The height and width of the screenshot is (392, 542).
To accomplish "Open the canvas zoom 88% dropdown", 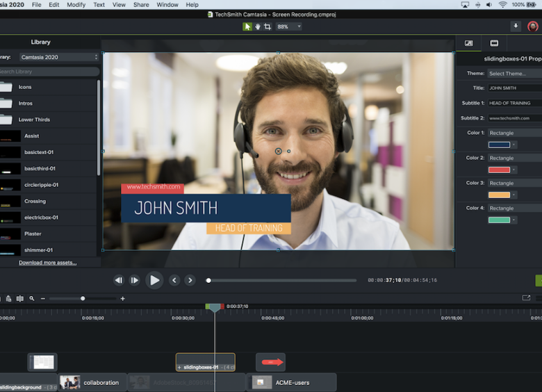I will tap(288, 26).
